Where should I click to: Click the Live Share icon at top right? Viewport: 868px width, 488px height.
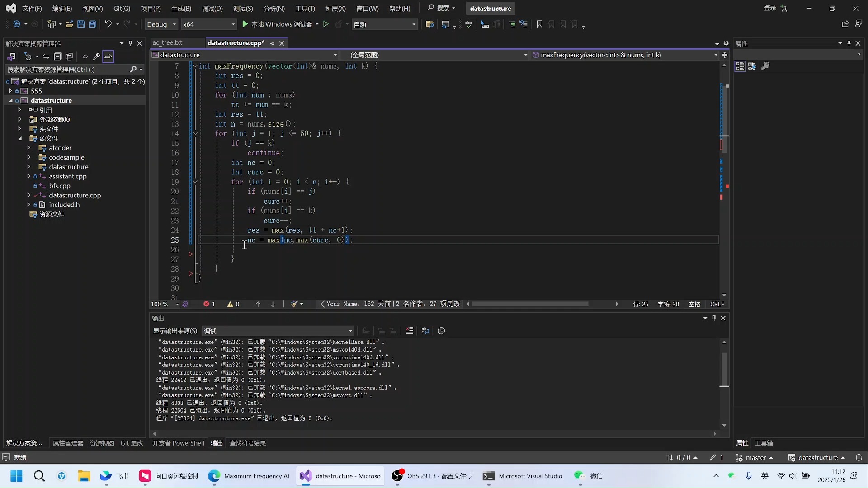(x=845, y=24)
